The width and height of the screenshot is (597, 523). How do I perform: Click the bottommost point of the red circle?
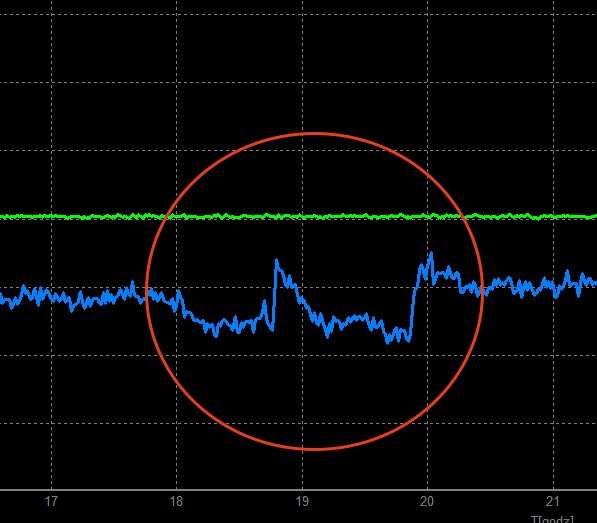point(313,450)
